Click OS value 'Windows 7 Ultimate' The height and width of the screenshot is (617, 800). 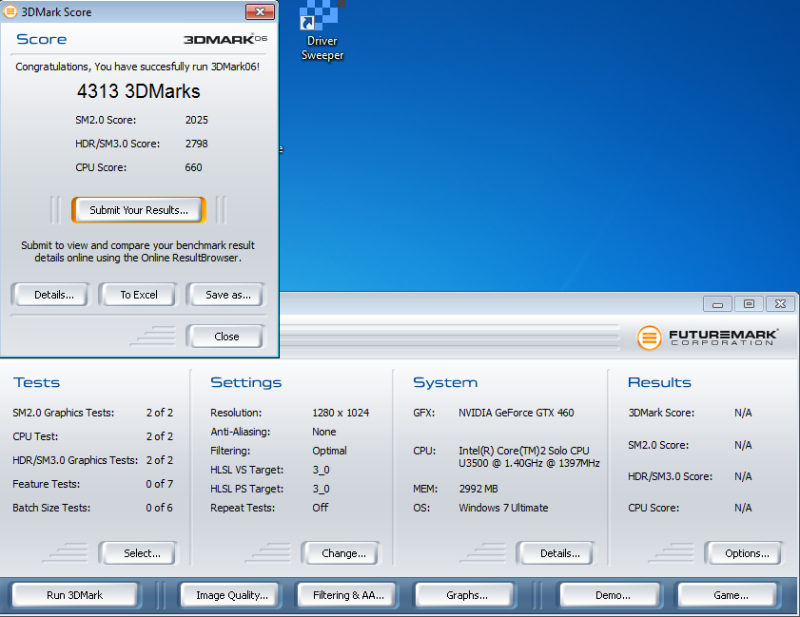tap(503, 508)
